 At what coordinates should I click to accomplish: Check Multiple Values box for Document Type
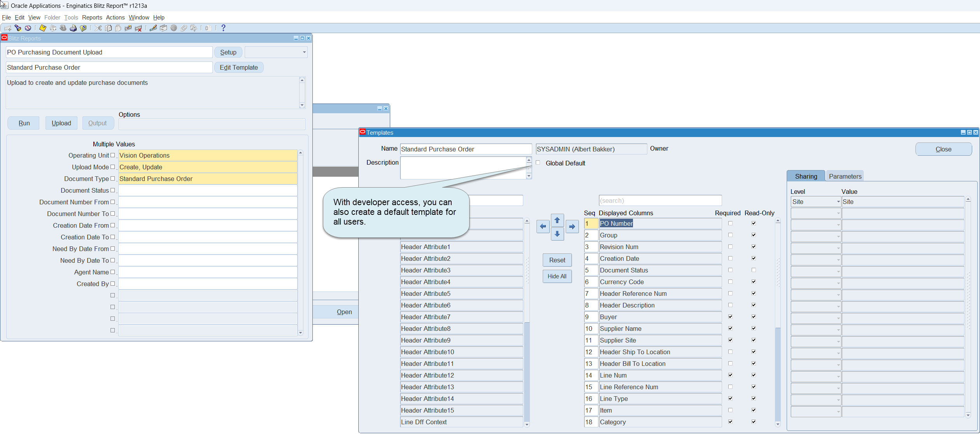click(x=113, y=179)
